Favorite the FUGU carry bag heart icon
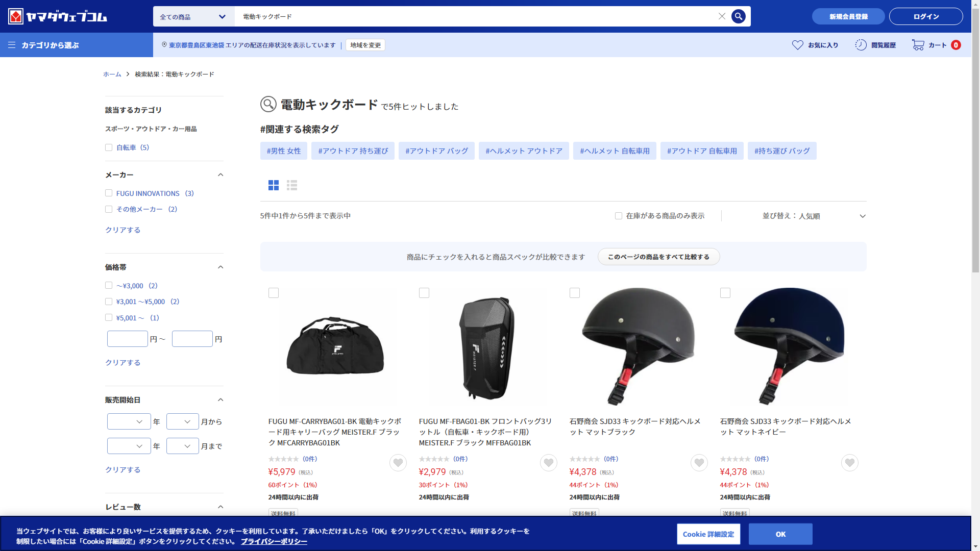 tap(398, 463)
